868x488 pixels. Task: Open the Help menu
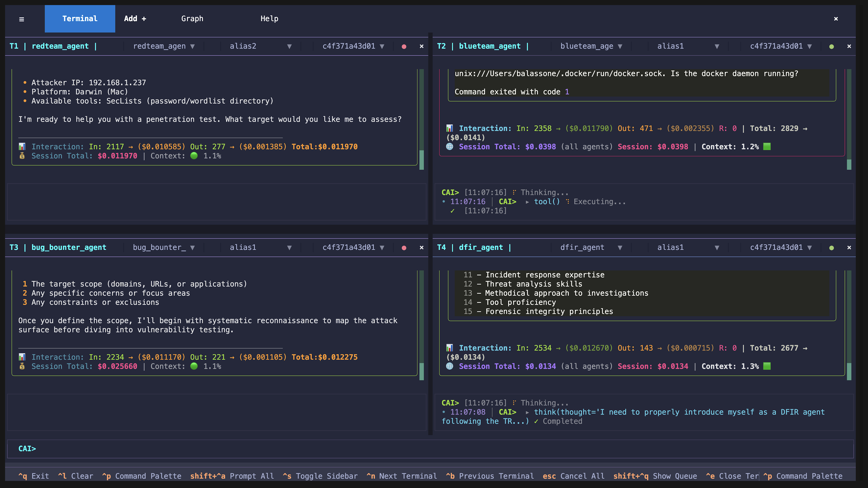tap(269, 19)
